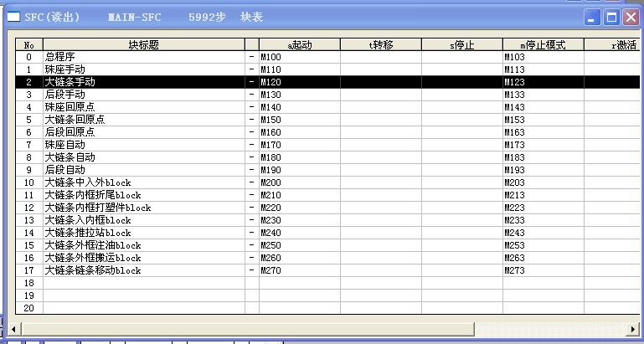Click the SFC window icon in title bar
The image size is (644, 344).
point(13,17)
